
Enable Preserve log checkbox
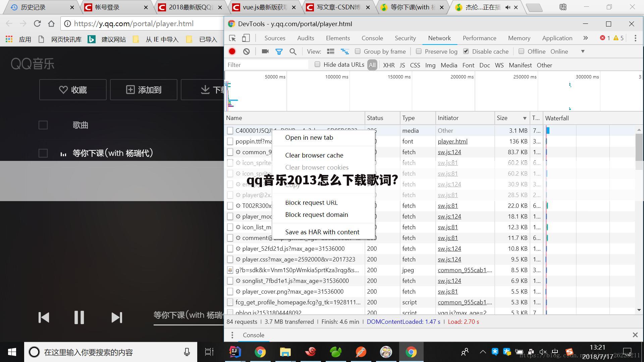[419, 51]
